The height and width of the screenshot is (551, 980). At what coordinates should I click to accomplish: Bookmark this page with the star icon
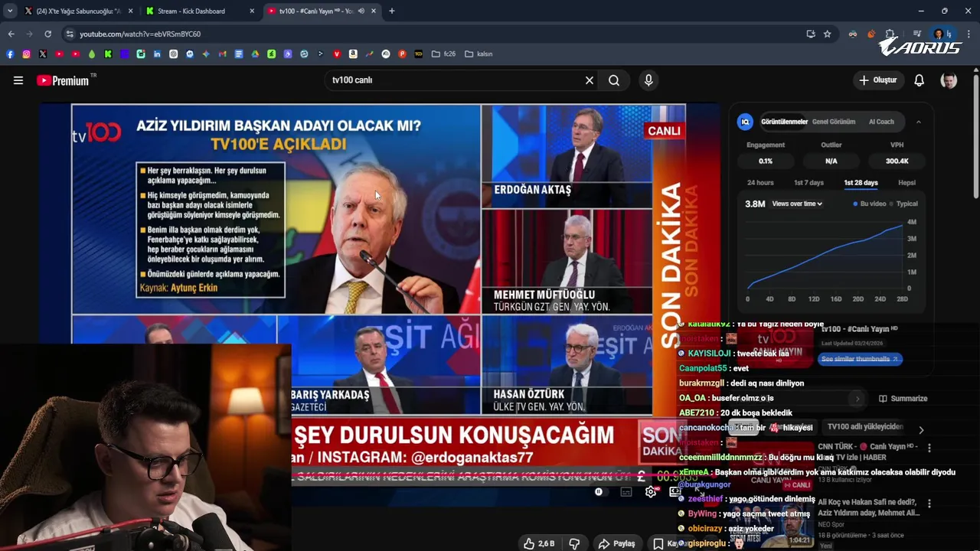coord(827,34)
